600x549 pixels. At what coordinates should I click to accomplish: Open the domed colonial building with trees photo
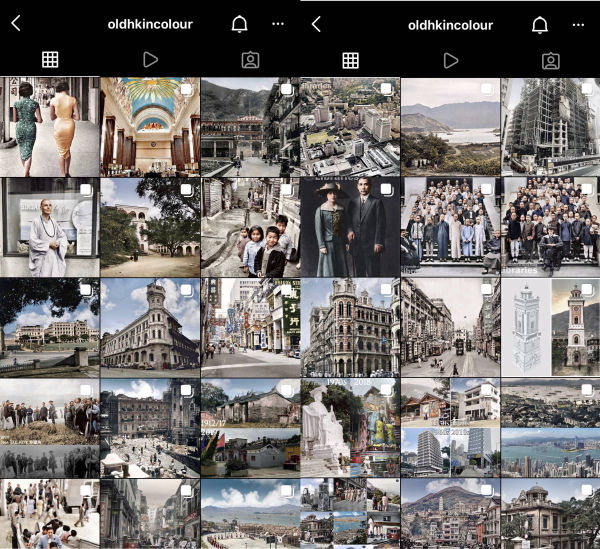click(x=551, y=513)
